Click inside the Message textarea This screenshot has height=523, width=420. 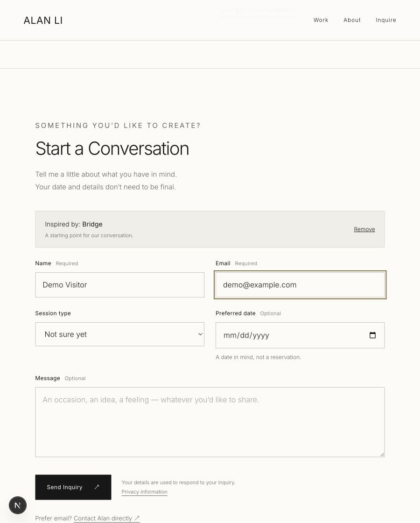click(210, 422)
